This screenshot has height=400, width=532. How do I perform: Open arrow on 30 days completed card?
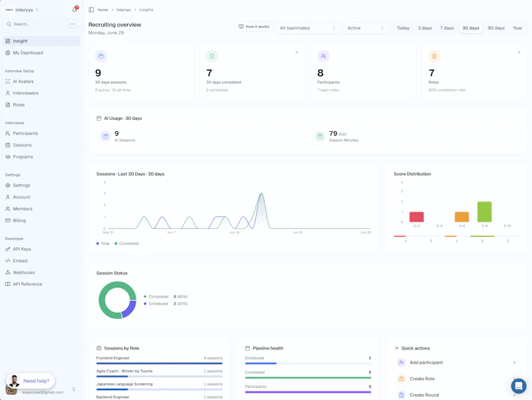[x=297, y=53]
